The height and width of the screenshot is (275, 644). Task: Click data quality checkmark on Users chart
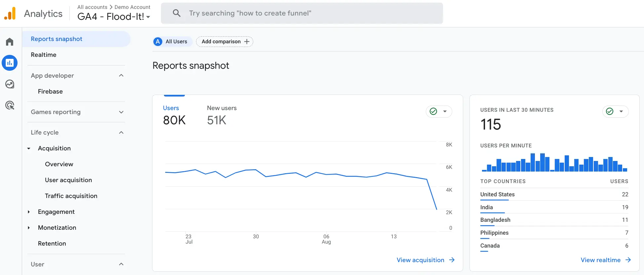(433, 111)
